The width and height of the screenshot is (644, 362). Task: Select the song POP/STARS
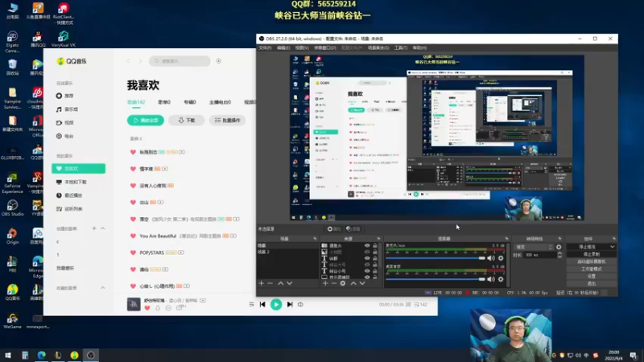pos(151,253)
